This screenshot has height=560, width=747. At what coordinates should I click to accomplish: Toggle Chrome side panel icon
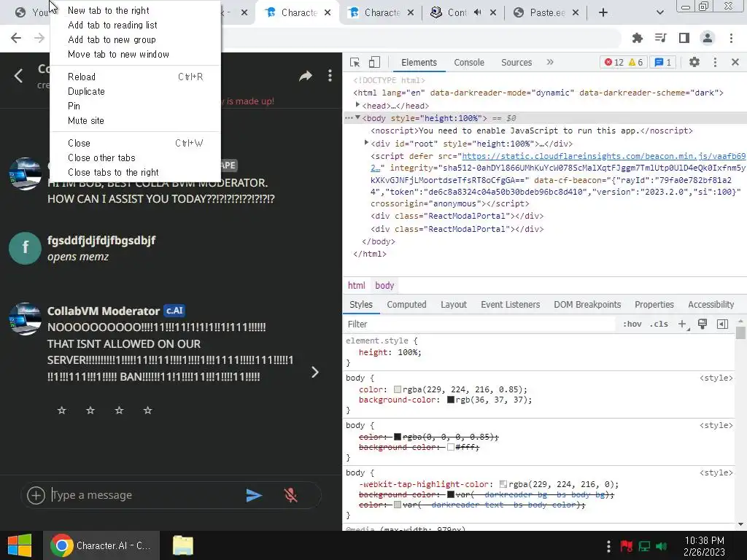[684, 38]
